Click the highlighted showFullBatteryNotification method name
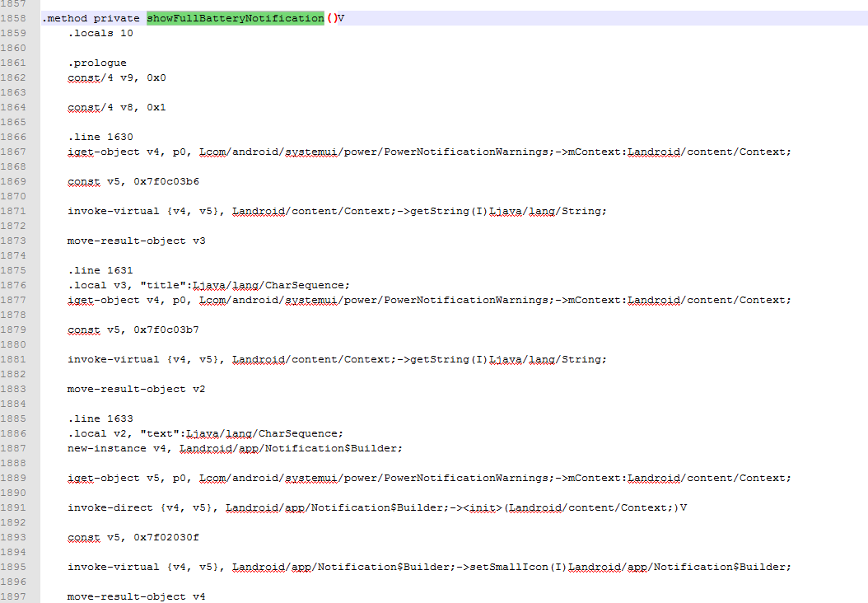This screenshot has height=603, width=868. [x=235, y=18]
